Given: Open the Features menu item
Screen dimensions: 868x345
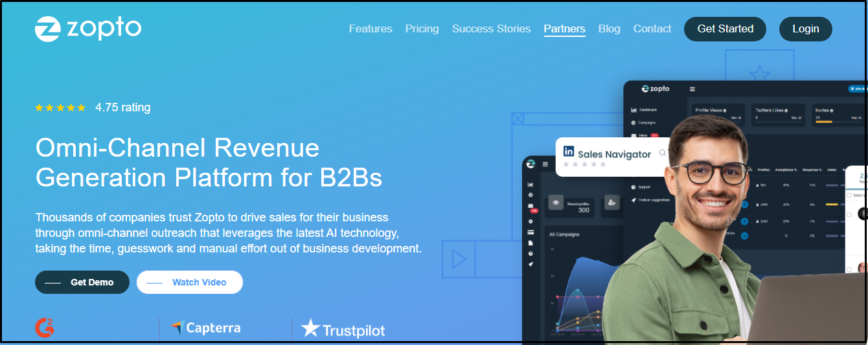Looking at the screenshot, I should click(371, 28).
